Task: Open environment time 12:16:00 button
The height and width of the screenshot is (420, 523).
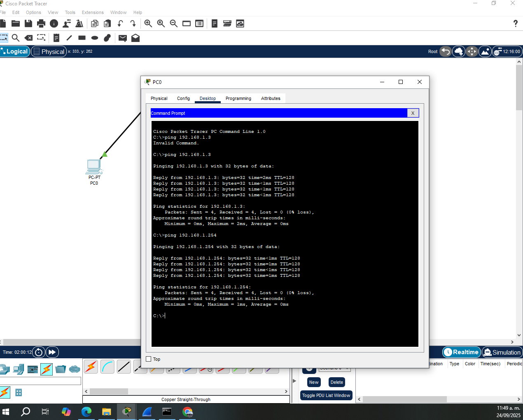Action: click(507, 51)
